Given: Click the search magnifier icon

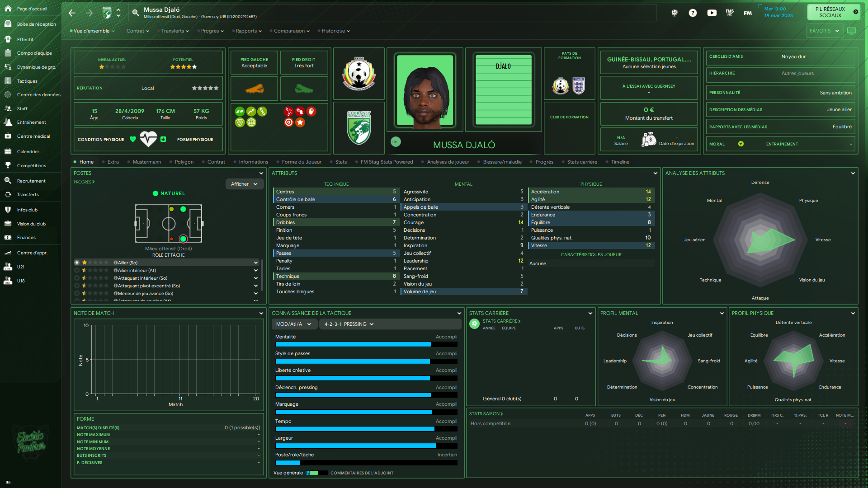Looking at the screenshot, I should [x=135, y=13].
